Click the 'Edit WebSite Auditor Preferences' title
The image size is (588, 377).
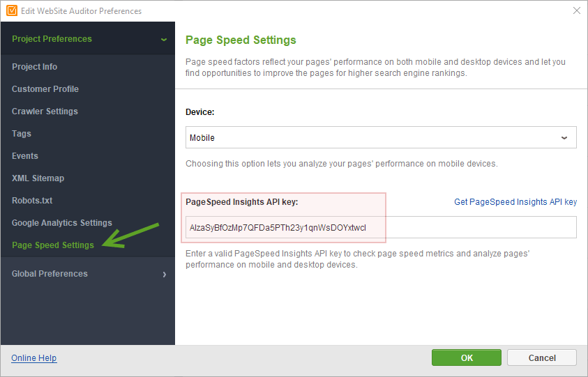(x=82, y=11)
